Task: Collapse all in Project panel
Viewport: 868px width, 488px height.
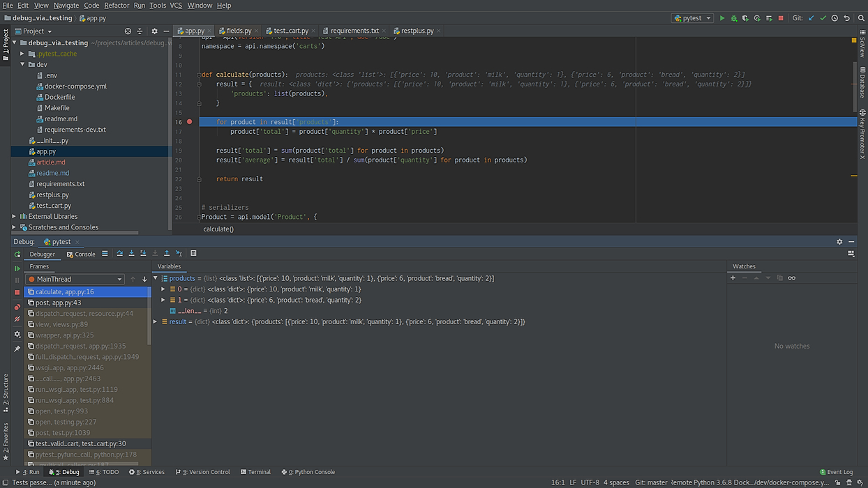Action: click(x=140, y=31)
